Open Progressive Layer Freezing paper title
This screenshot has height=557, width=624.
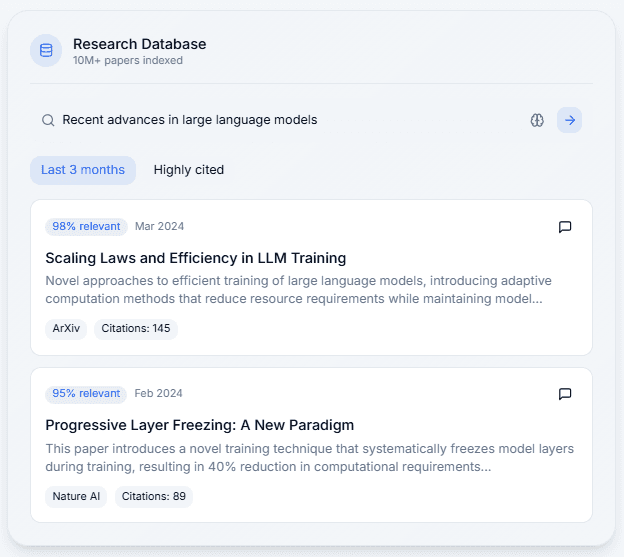[199, 425]
